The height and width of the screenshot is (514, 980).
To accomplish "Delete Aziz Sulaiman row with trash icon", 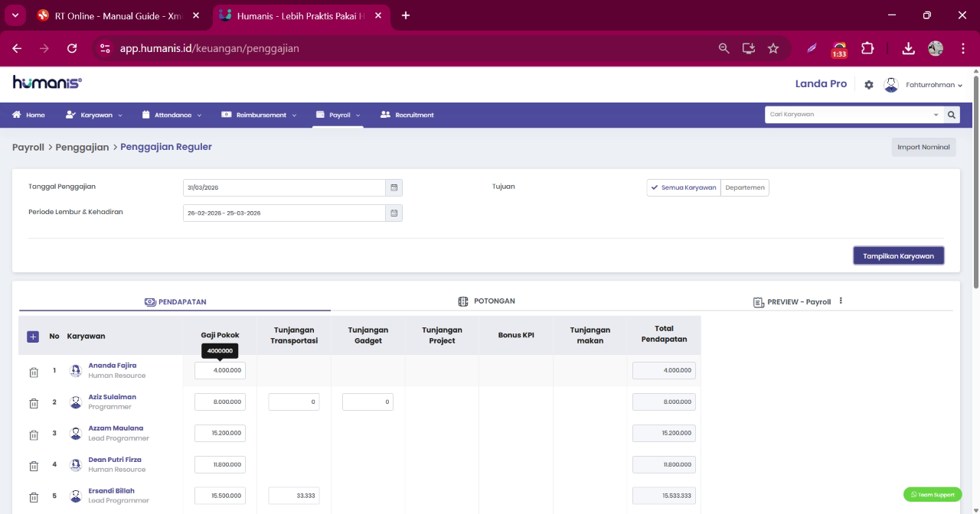I will point(34,404).
